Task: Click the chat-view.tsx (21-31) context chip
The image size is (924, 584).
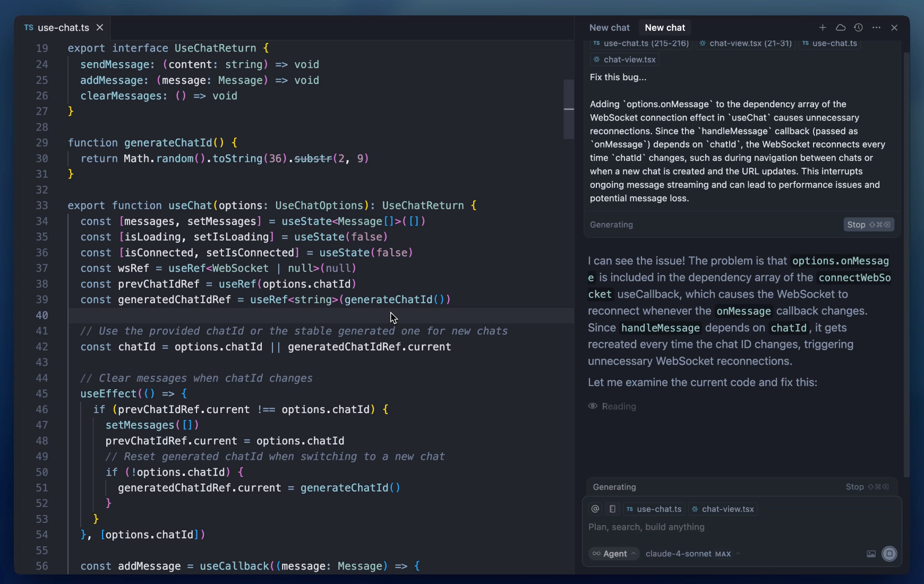Action: click(x=746, y=43)
